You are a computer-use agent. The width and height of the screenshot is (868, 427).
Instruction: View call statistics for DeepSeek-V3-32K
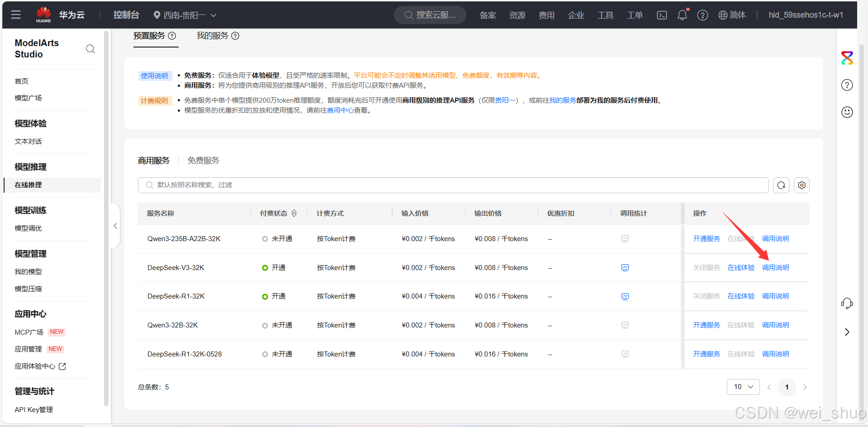pyautogui.click(x=625, y=268)
